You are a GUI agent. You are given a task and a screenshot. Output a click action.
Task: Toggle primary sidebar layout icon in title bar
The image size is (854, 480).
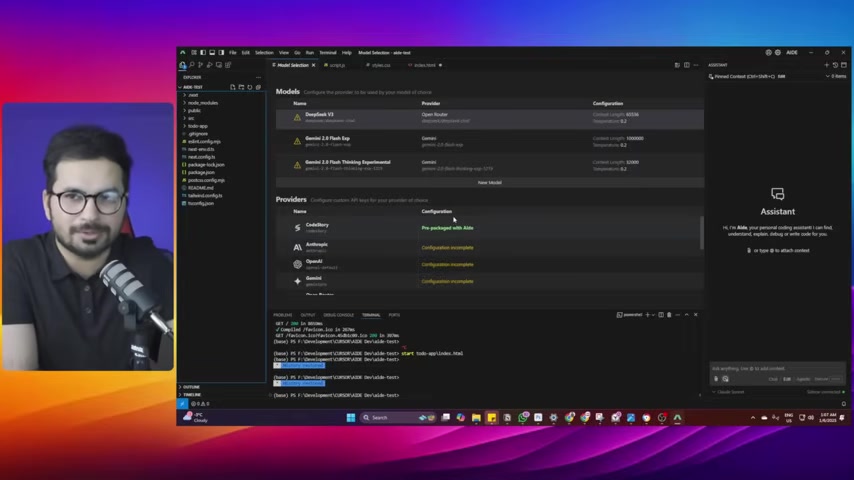click(203, 53)
